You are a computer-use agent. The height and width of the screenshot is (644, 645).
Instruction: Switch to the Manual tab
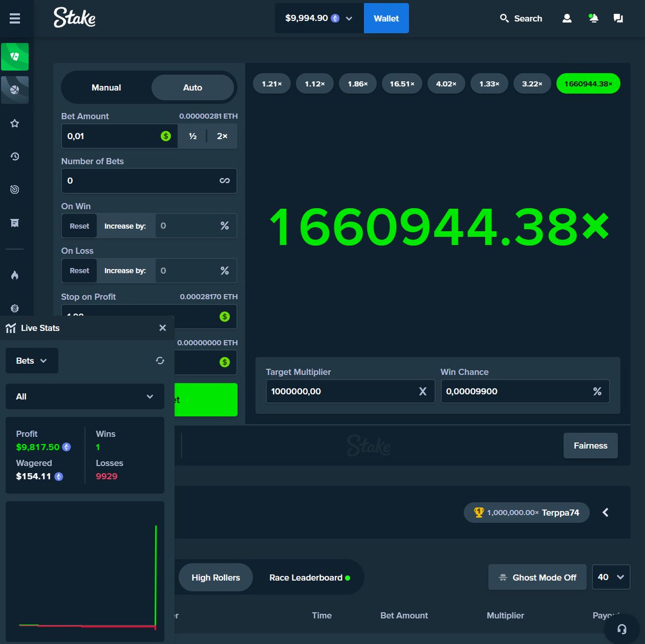coord(106,88)
